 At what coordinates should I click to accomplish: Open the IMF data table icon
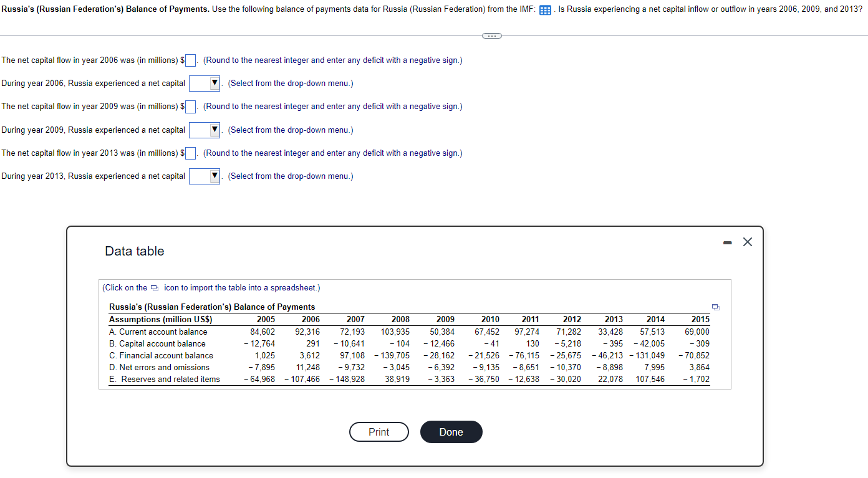(545, 10)
